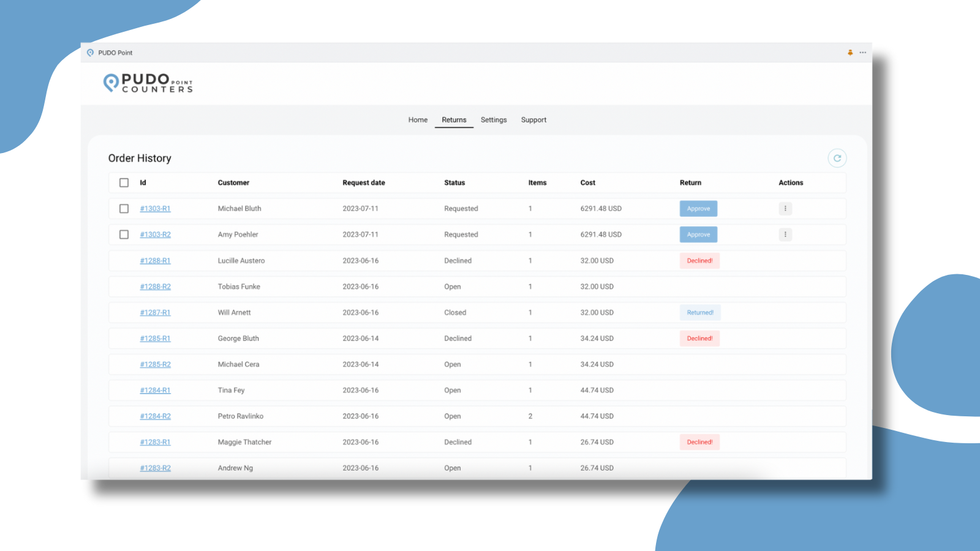Click the Declined! badge for Maggie Thatcher
The image size is (980, 551).
[699, 442]
